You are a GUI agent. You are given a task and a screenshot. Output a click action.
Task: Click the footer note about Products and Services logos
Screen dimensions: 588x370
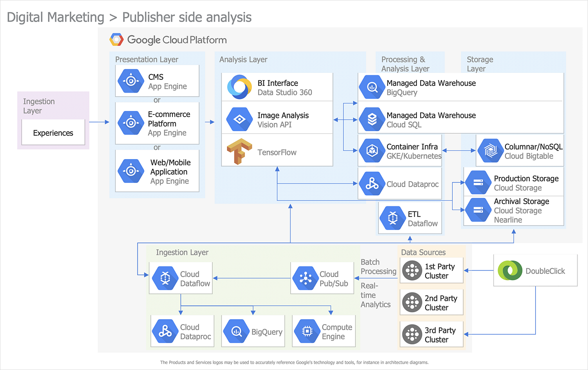294,362
